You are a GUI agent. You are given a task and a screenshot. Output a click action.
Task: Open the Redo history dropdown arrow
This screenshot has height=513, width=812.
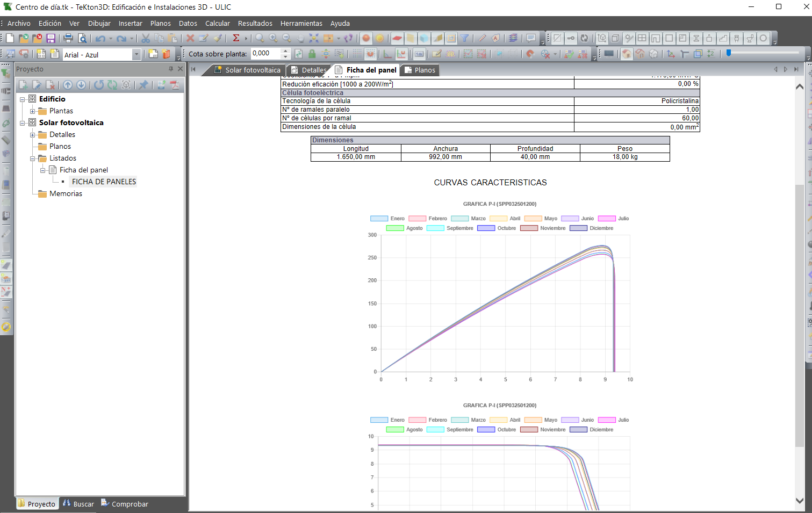132,38
